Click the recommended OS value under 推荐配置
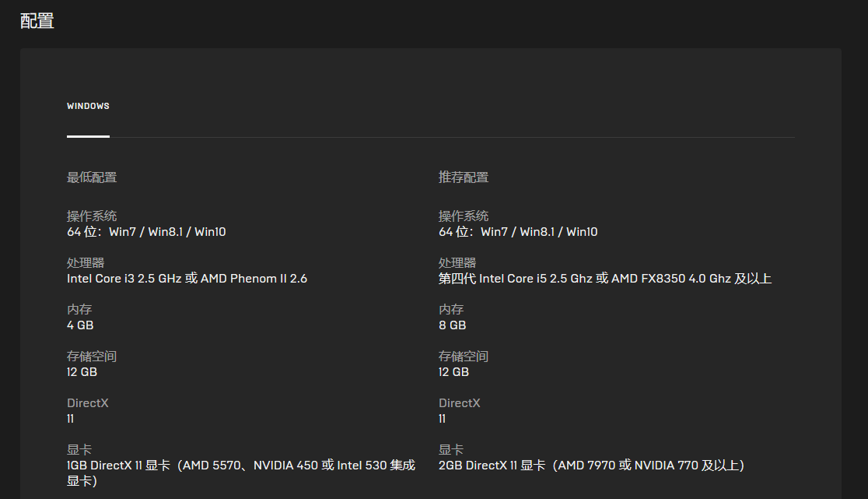Viewport: 868px width, 499px height. click(518, 232)
